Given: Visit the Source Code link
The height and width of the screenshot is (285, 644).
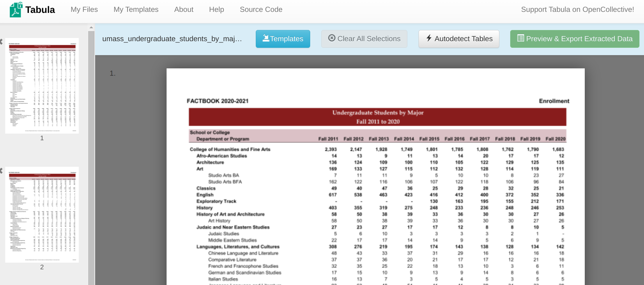Looking at the screenshot, I should click(x=261, y=10).
